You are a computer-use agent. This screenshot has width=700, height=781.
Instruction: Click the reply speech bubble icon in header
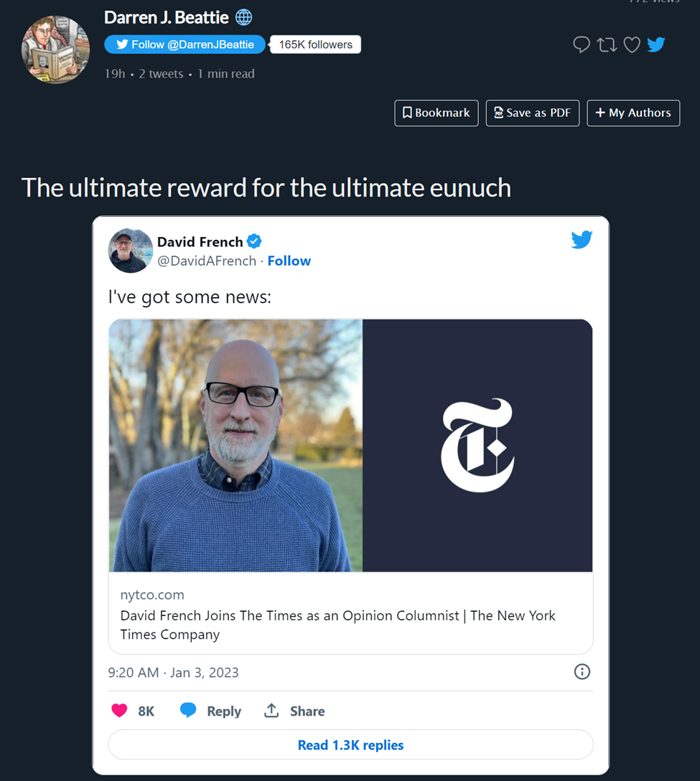tap(582, 45)
